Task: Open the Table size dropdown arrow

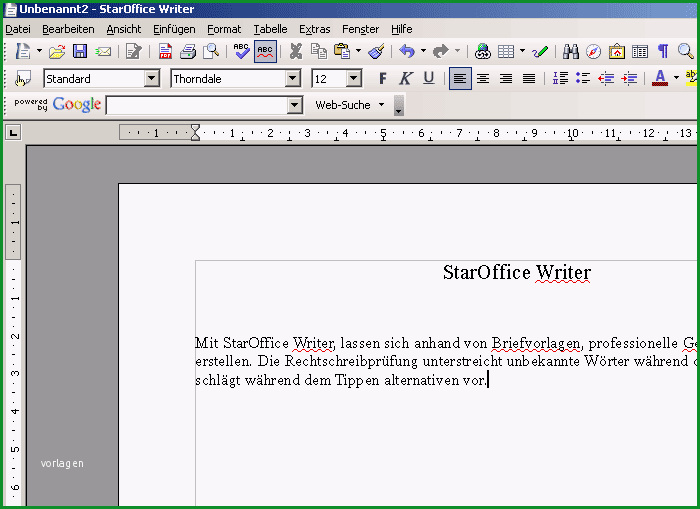Action: [522, 51]
